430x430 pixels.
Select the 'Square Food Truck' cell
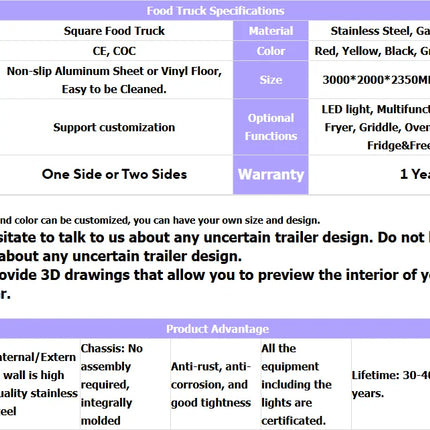[114, 31]
